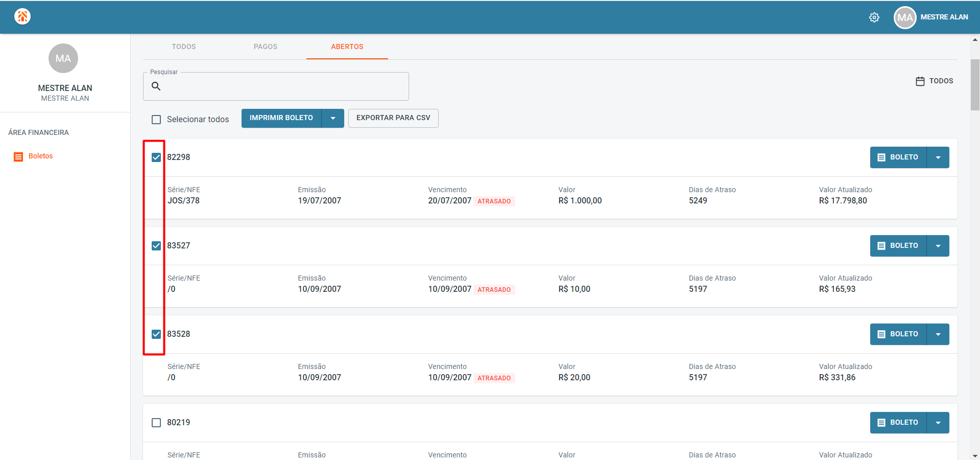980x460 pixels.
Task: Click the MA avatar in top bar
Action: 905,17
